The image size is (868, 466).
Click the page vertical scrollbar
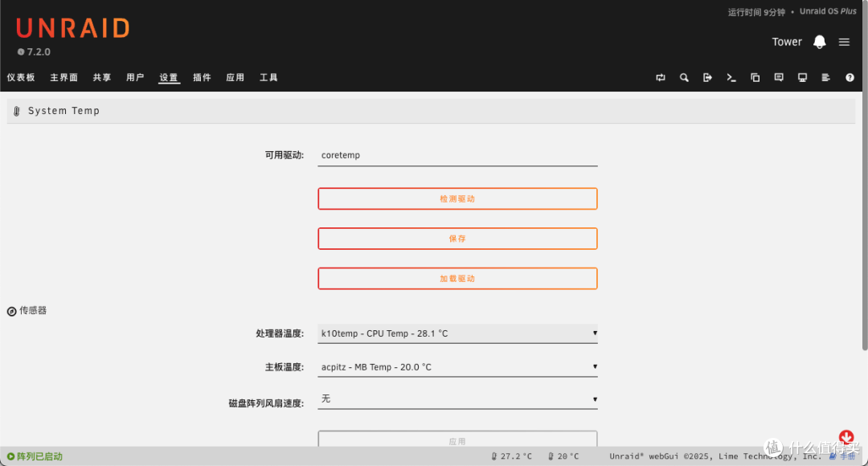(x=865, y=177)
